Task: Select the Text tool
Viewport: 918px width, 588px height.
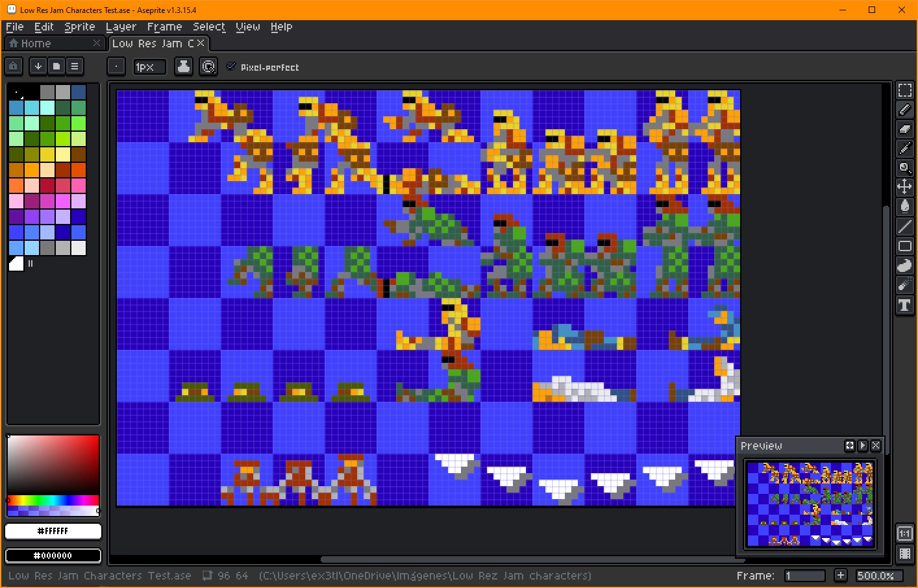Action: pyautogui.click(x=904, y=305)
